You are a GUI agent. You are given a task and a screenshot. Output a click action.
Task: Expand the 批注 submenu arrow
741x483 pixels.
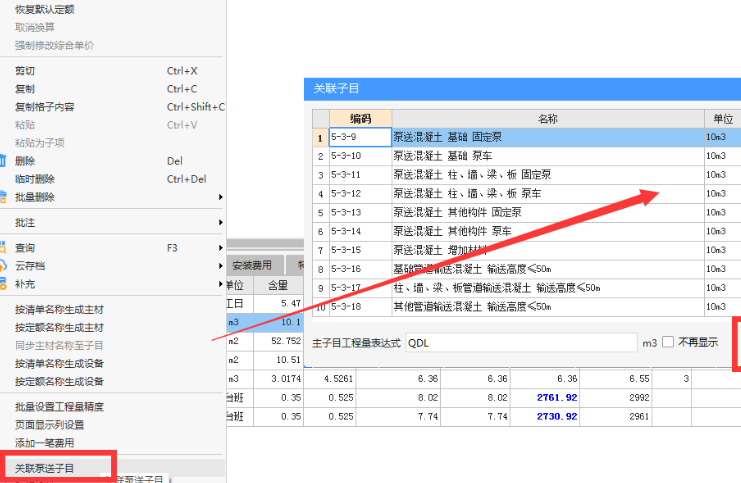[220, 222]
